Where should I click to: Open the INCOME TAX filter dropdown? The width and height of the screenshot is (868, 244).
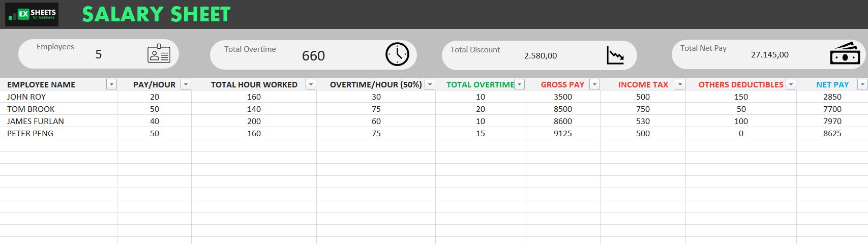coord(680,84)
